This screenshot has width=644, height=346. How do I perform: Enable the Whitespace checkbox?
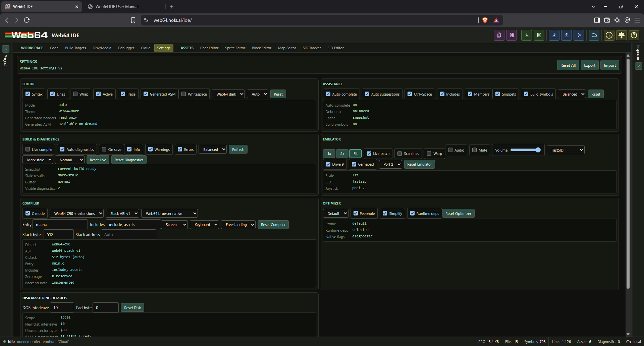pyautogui.click(x=184, y=94)
